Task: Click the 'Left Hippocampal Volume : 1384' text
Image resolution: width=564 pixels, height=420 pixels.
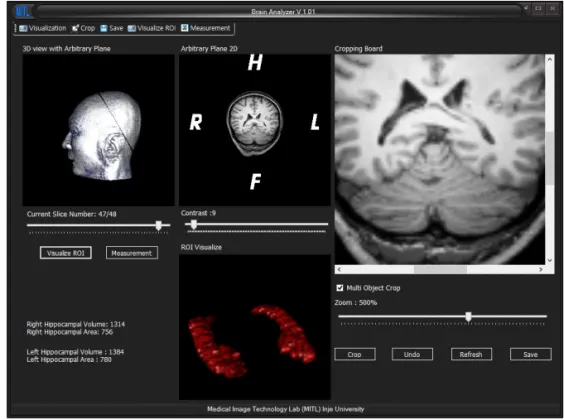Action: click(x=75, y=352)
